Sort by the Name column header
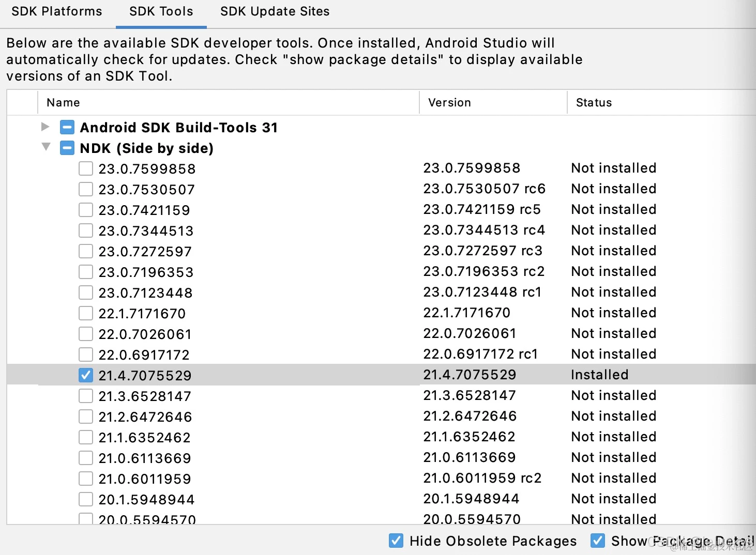This screenshot has height=555, width=756. click(x=228, y=102)
